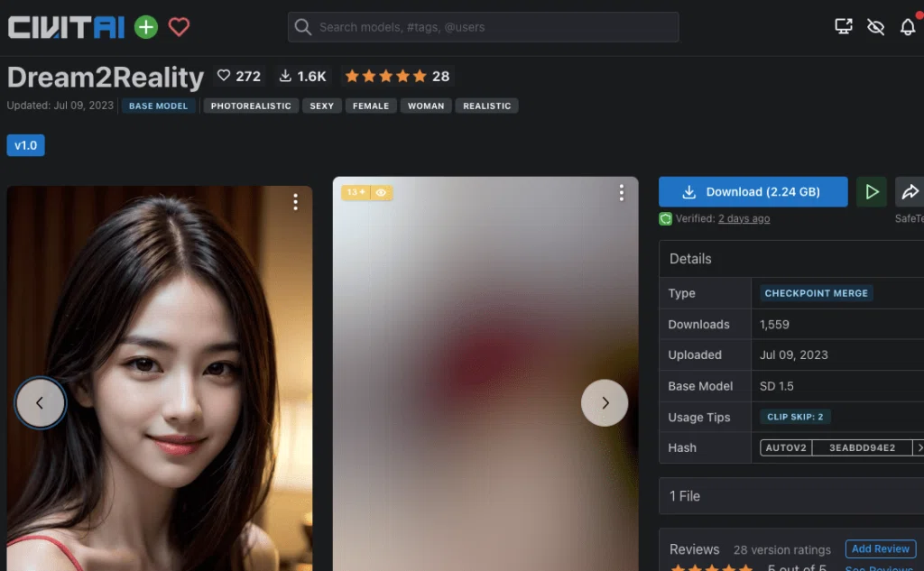Go to previous image in the carousel

[x=40, y=403]
